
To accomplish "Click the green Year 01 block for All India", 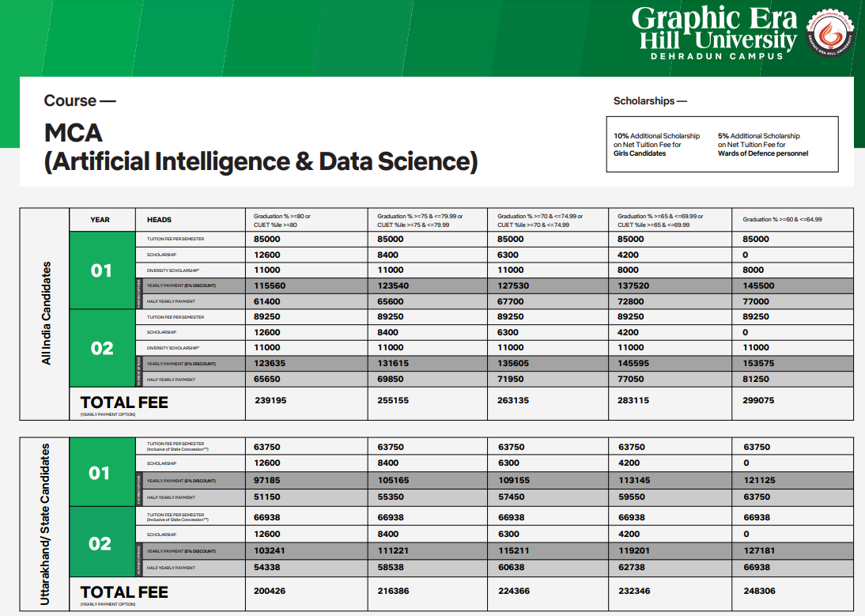I will pyautogui.click(x=101, y=270).
